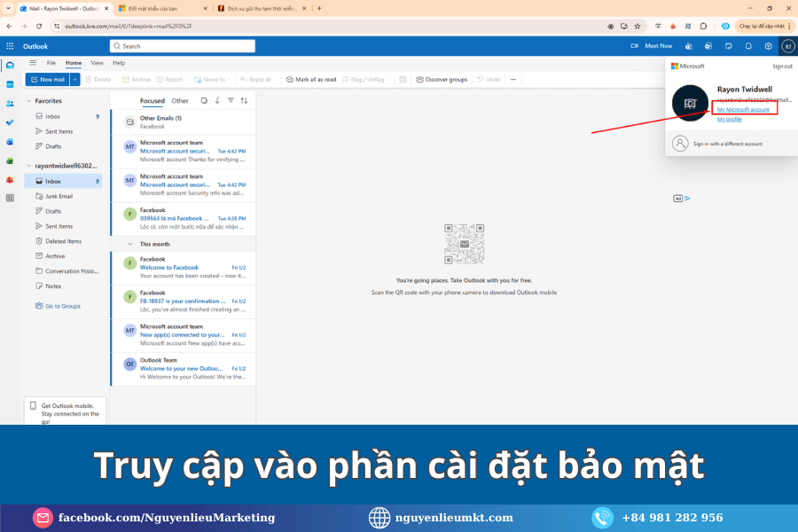Collapse the Favorites folder group
This screenshot has width=798, height=532.
click(29, 101)
